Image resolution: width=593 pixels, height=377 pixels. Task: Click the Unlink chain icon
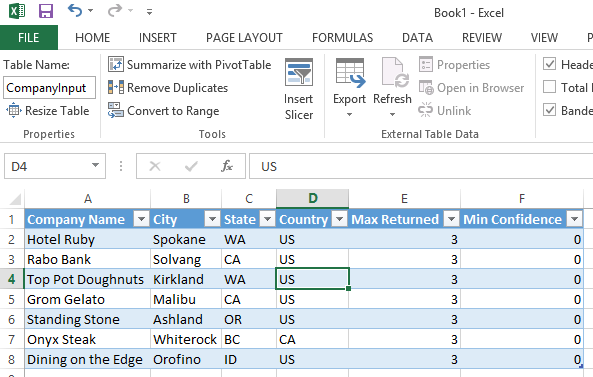425,110
